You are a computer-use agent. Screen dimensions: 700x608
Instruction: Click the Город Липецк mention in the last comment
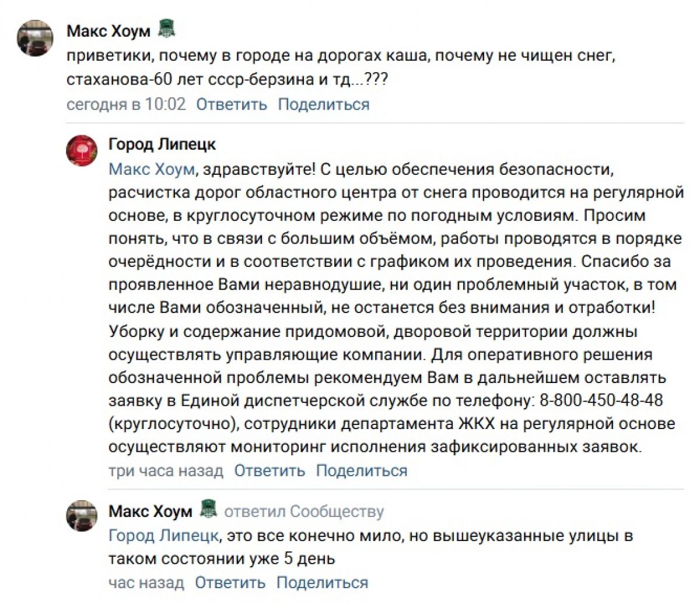[163, 535]
